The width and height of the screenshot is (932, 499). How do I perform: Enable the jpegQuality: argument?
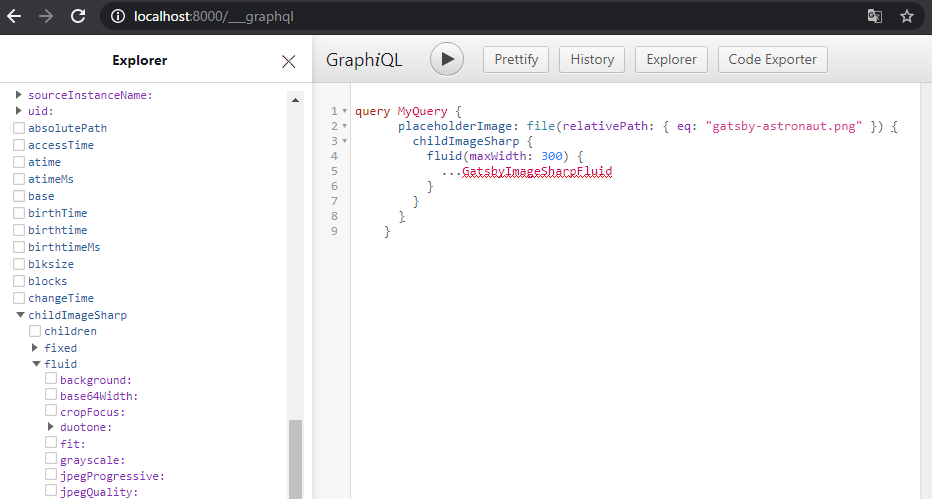(51, 491)
